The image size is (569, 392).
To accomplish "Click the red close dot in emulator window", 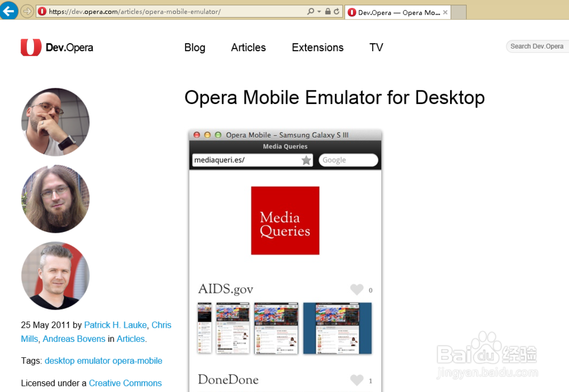I will 197,135.
